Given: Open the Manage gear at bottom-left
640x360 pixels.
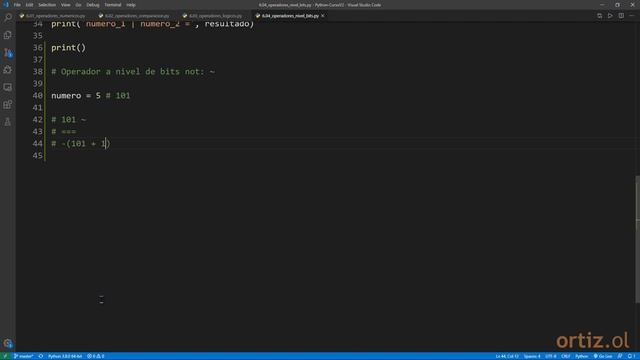Looking at the screenshot, I should pos(8,343).
